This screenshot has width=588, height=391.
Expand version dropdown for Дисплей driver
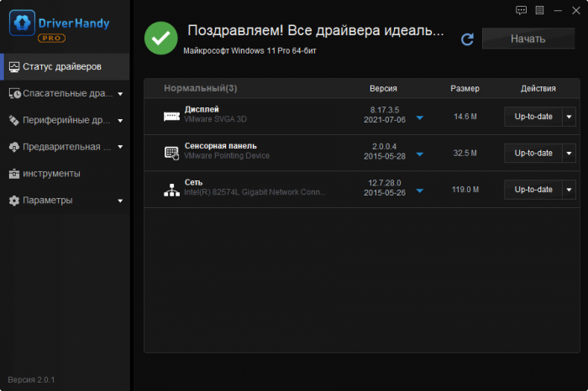(420, 117)
